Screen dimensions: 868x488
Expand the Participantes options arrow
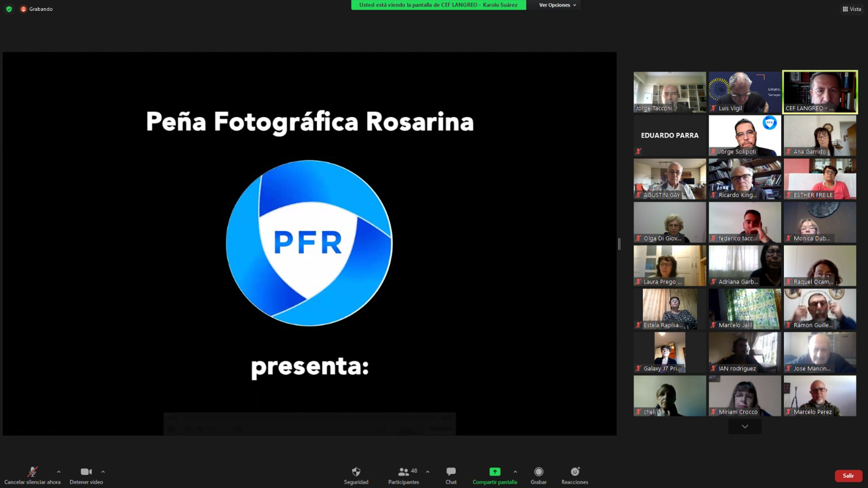point(428,472)
